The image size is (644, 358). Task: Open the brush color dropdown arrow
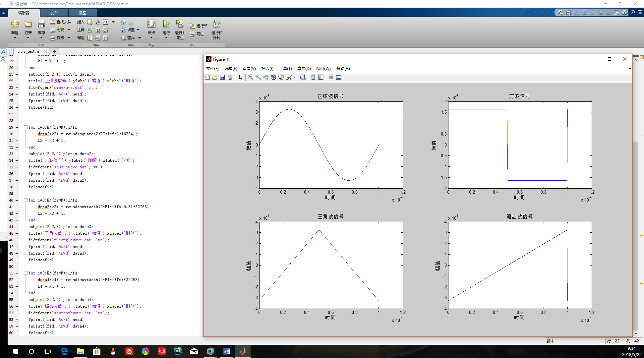(x=295, y=78)
